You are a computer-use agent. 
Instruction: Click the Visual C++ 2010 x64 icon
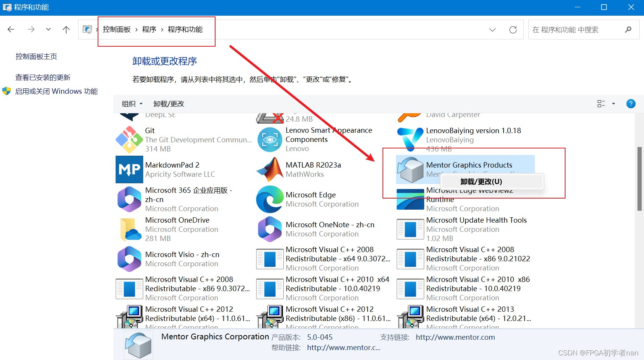point(270,289)
